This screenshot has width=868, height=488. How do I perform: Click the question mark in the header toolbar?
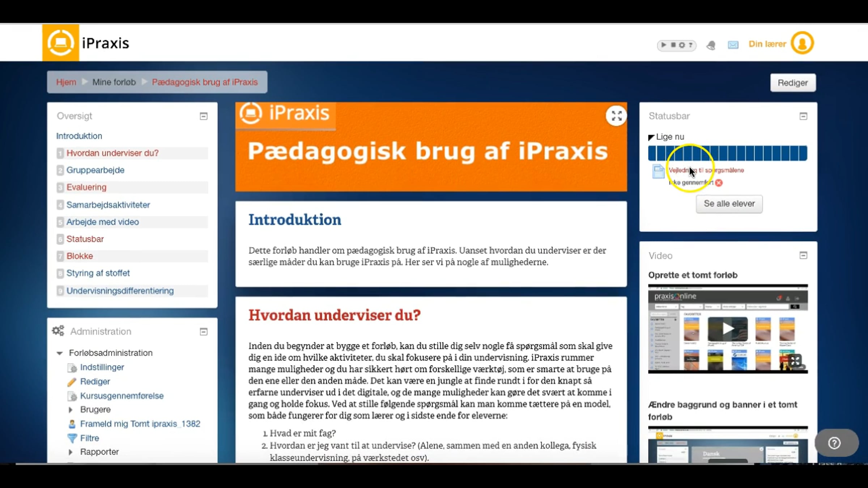tap(690, 45)
